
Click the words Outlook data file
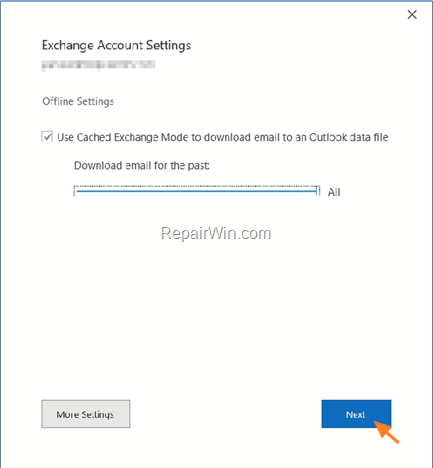coord(348,137)
